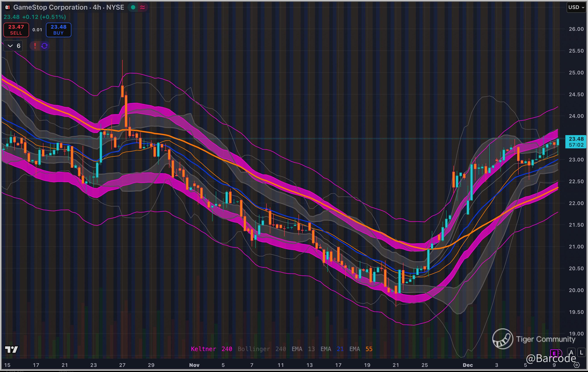Click the Bollinger 240 indicator label
This screenshot has width=588, height=372.
click(262, 349)
